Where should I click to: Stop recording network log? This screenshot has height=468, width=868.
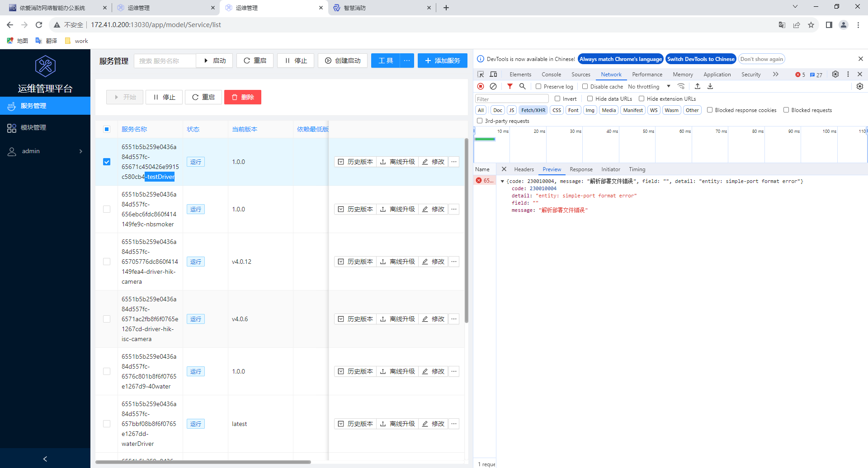coord(481,86)
